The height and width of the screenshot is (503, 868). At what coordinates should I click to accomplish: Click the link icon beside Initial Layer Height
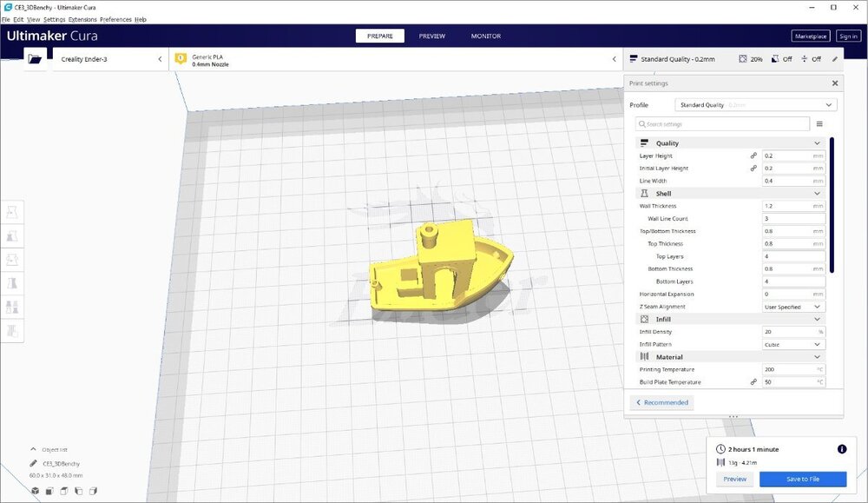click(x=753, y=168)
